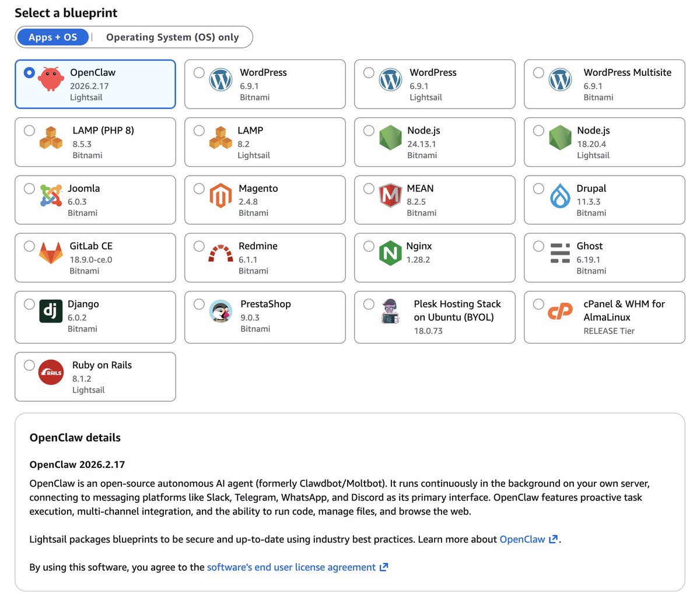Choose the Joomla radio button
Screen dimensions: 700x602
click(29, 188)
